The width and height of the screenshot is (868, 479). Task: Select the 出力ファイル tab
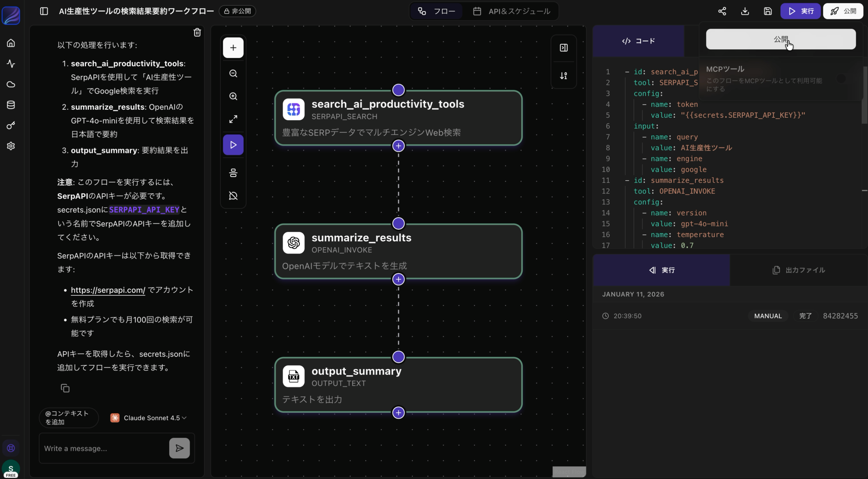coord(799,270)
